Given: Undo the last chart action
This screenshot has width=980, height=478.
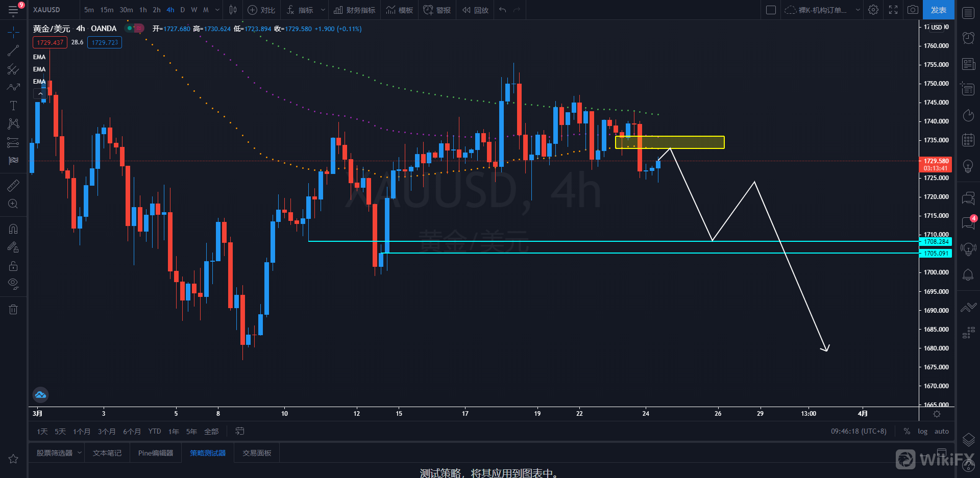Looking at the screenshot, I should [503, 10].
